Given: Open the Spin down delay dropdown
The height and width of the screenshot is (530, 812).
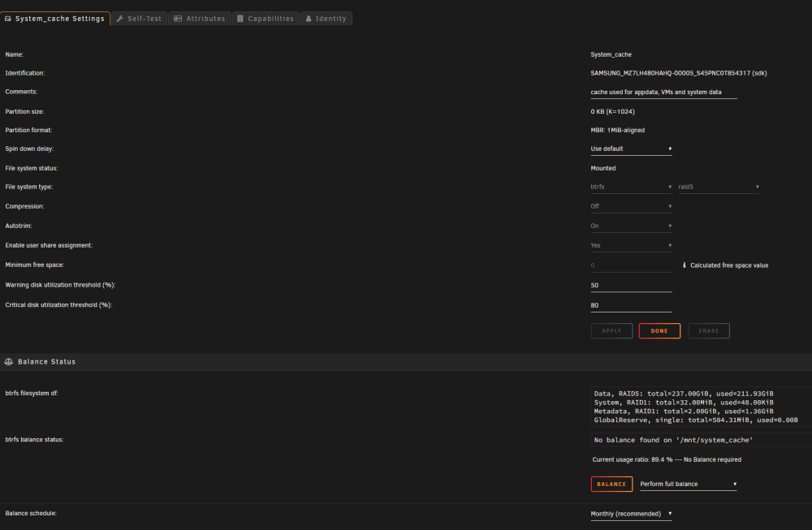Looking at the screenshot, I should pos(631,149).
